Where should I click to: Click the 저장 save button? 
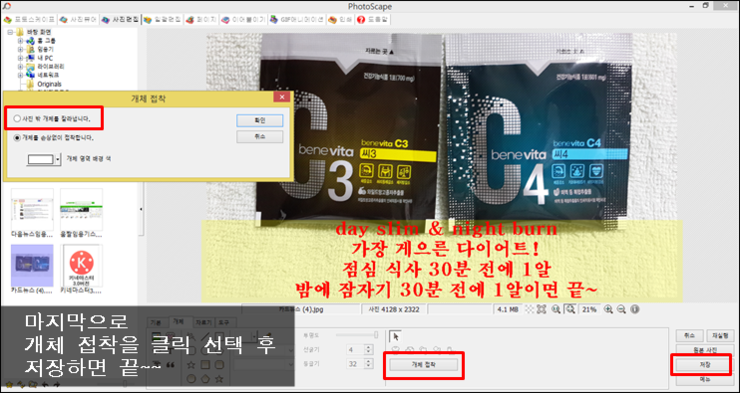point(701,365)
